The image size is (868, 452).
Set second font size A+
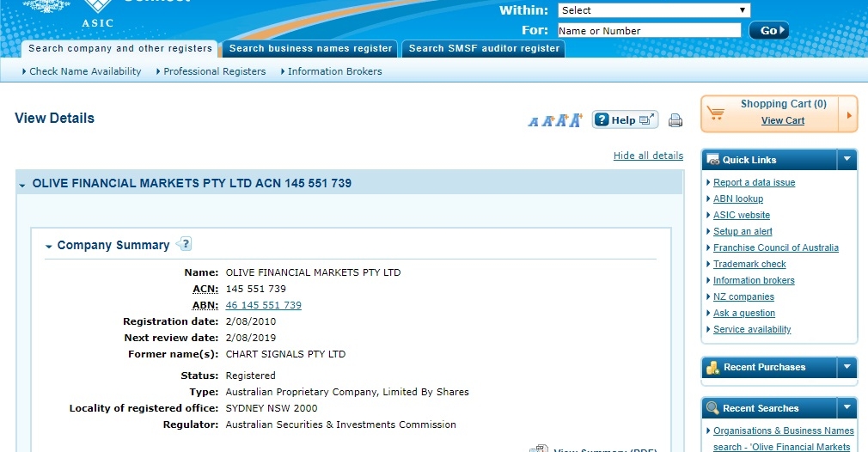[x=548, y=120]
